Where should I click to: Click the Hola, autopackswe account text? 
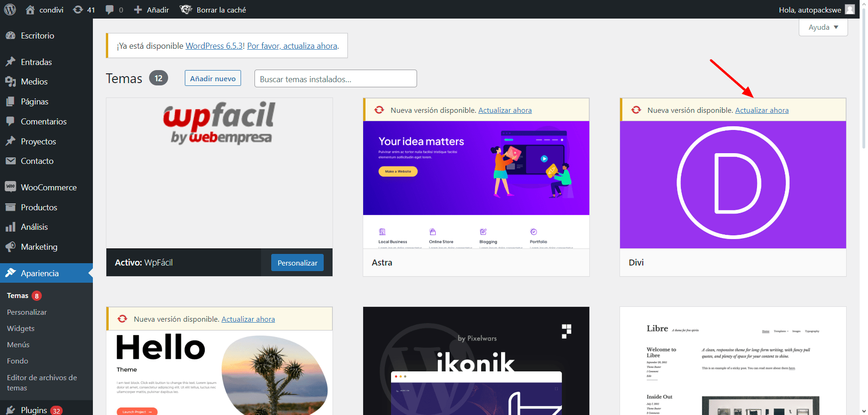click(810, 10)
